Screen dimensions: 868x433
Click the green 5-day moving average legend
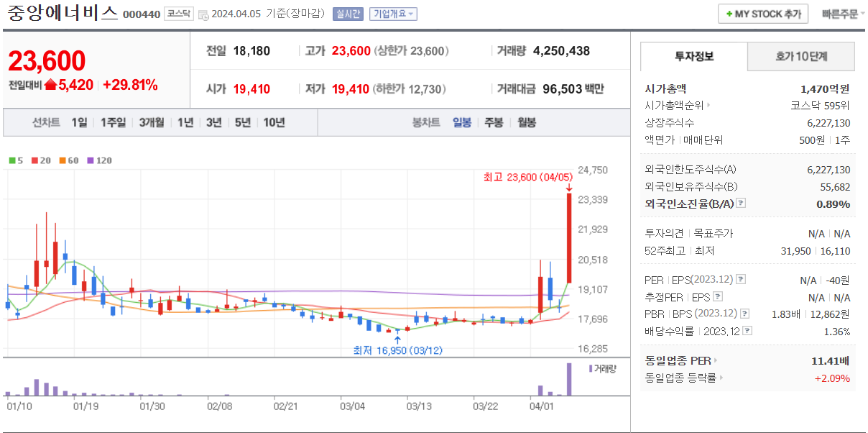16,160
